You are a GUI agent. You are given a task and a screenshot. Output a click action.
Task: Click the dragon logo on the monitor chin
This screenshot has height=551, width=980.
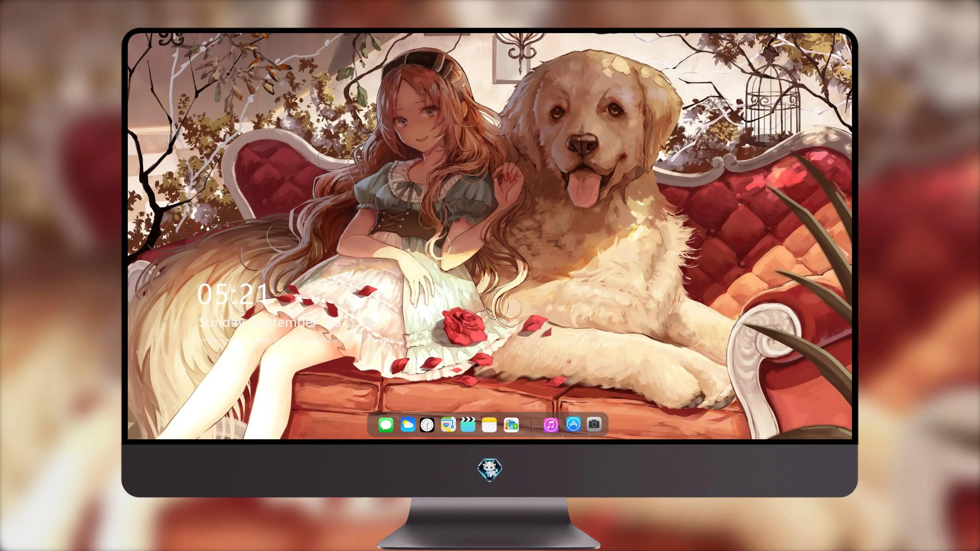click(x=490, y=470)
